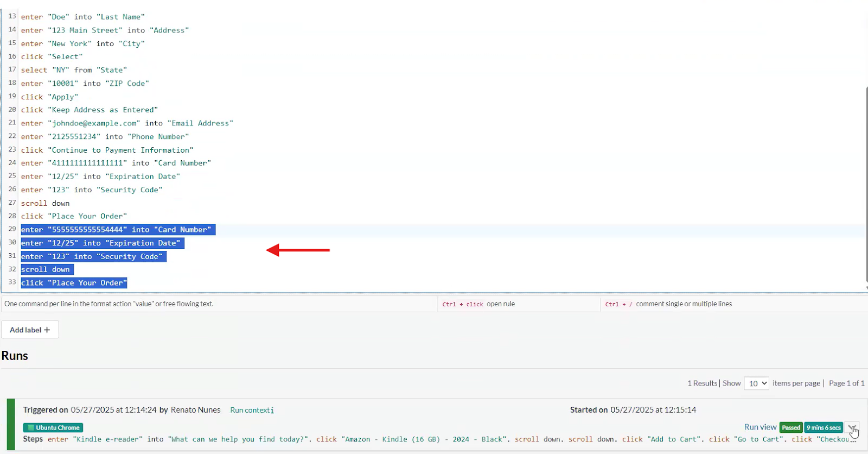Click line 13 Doe into Last Name
The width and height of the screenshot is (868, 454).
click(83, 17)
